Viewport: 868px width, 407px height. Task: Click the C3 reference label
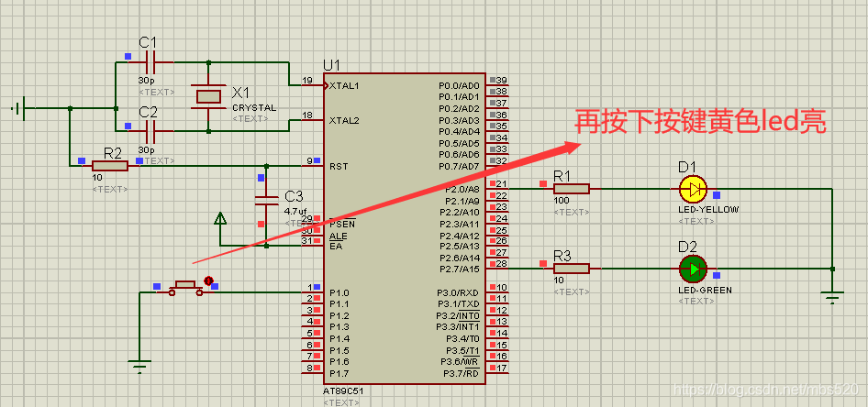pos(294,196)
